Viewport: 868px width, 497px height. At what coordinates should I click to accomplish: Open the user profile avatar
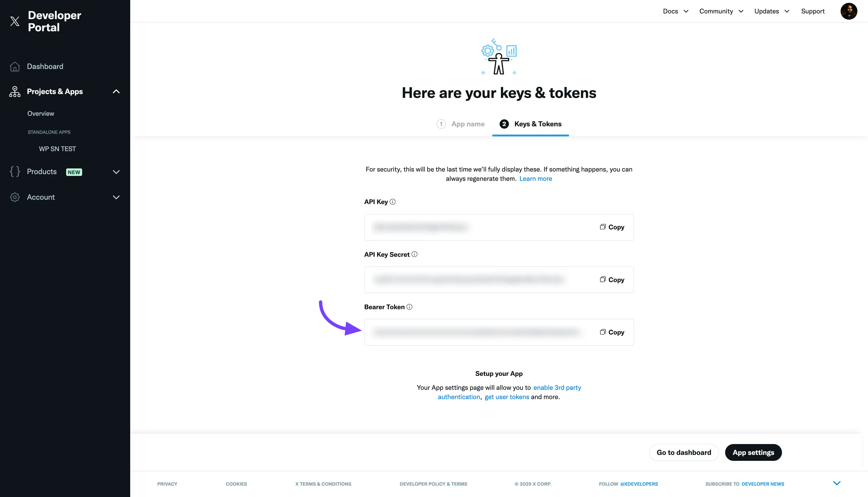pos(849,11)
